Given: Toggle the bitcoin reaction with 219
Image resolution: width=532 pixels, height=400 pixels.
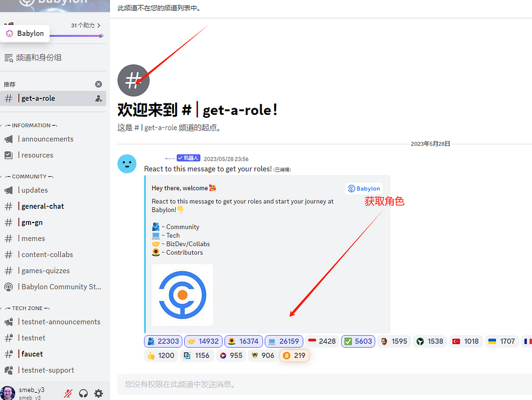Looking at the screenshot, I should pos(294,356).
